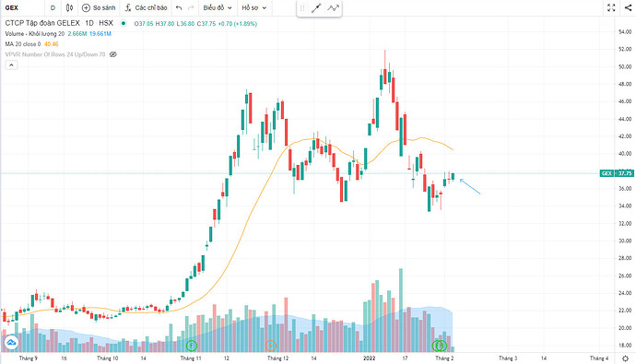The width and height of the screenshot is (636, 364).
Task: Click the volume value 2.666M
Action: 77,34
